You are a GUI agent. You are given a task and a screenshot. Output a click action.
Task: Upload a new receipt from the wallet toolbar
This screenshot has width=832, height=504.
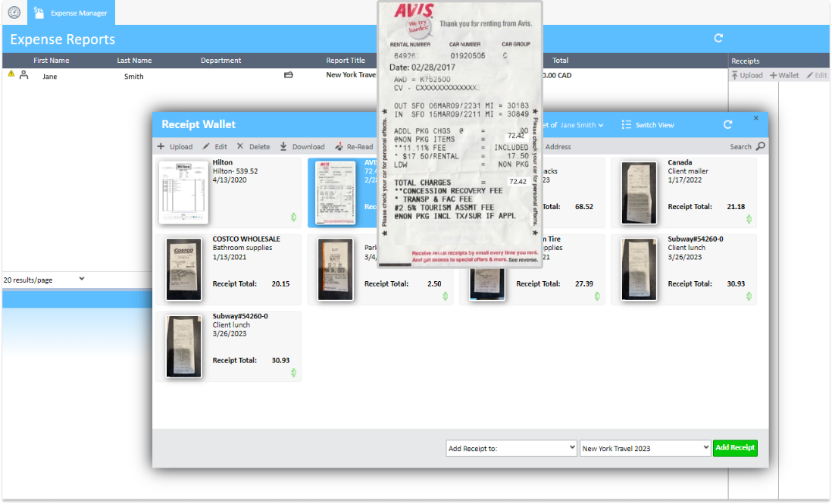coord(175,146)
